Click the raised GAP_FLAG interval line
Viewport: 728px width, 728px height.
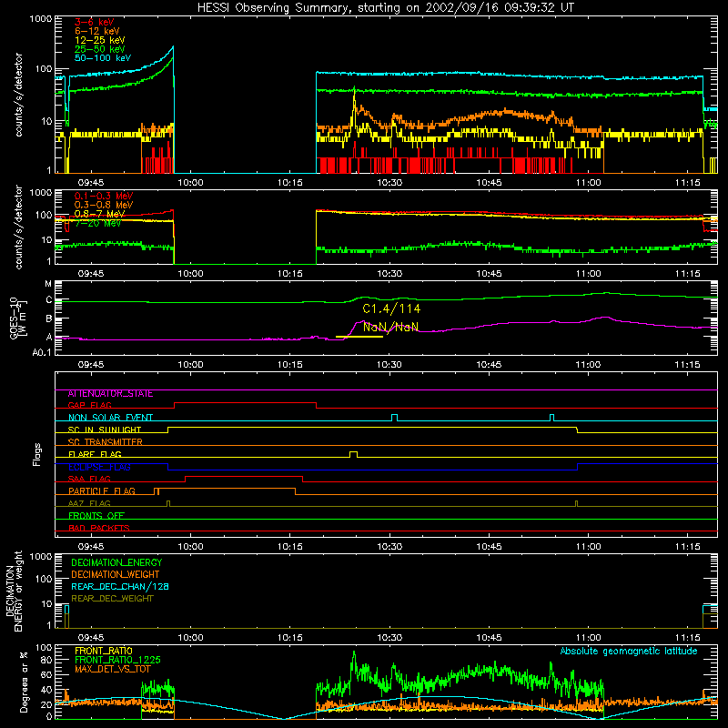(x=245, y=403)
